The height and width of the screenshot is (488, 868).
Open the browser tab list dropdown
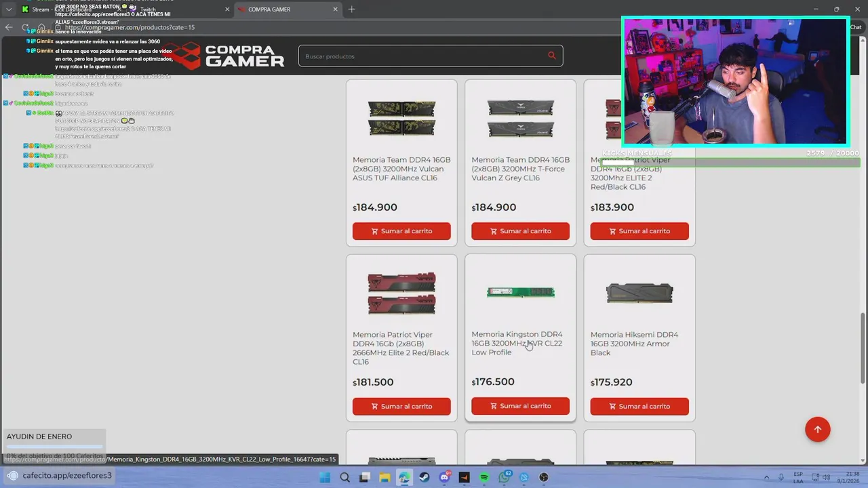tap(8, 9)
